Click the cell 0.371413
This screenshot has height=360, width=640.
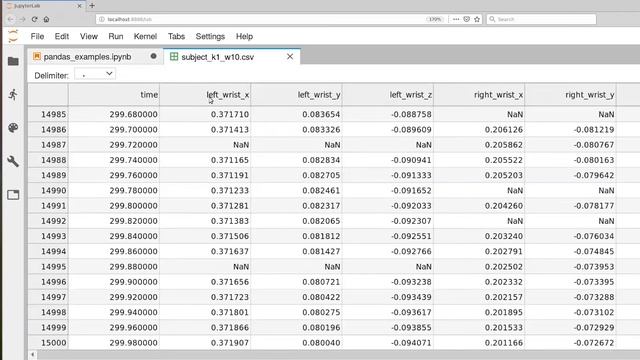[205, 129]
